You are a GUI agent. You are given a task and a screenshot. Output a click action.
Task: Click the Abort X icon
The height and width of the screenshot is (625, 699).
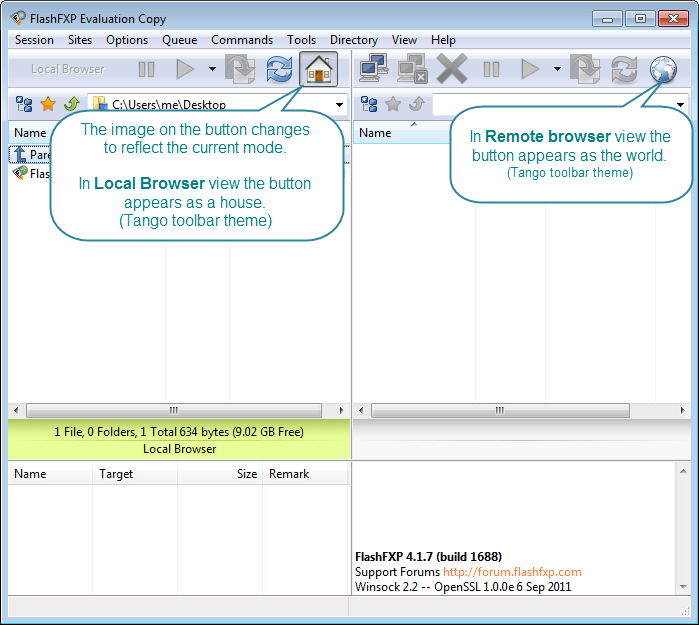[x=452, y=69]
